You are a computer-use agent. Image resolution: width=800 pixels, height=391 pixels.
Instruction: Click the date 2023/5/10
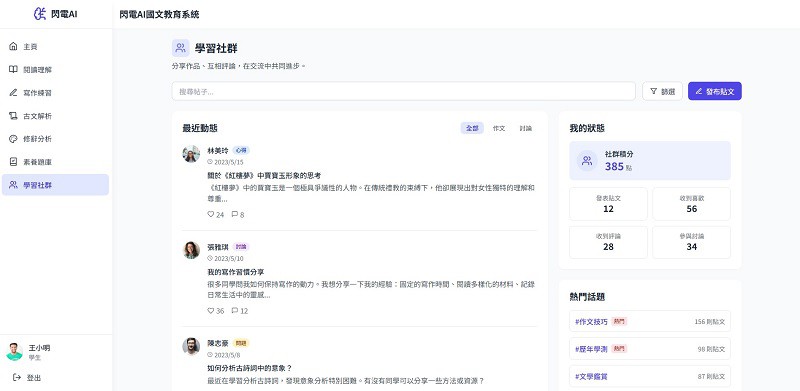coord(229,258)
